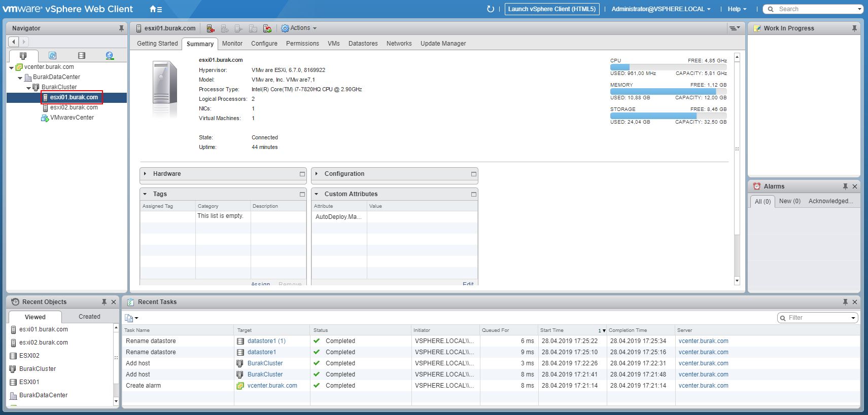Collapse BurakDataCenter tree node
Screen dimensions: 868x415
20,78
